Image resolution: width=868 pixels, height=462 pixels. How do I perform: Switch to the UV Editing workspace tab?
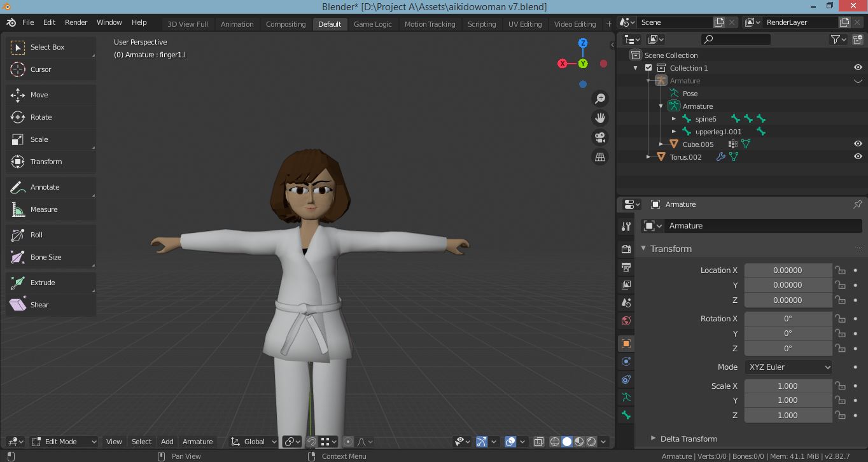point(525,24)
